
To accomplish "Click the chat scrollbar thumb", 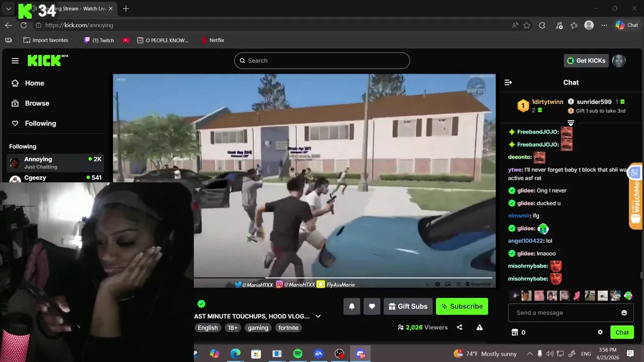I will 640,275.
